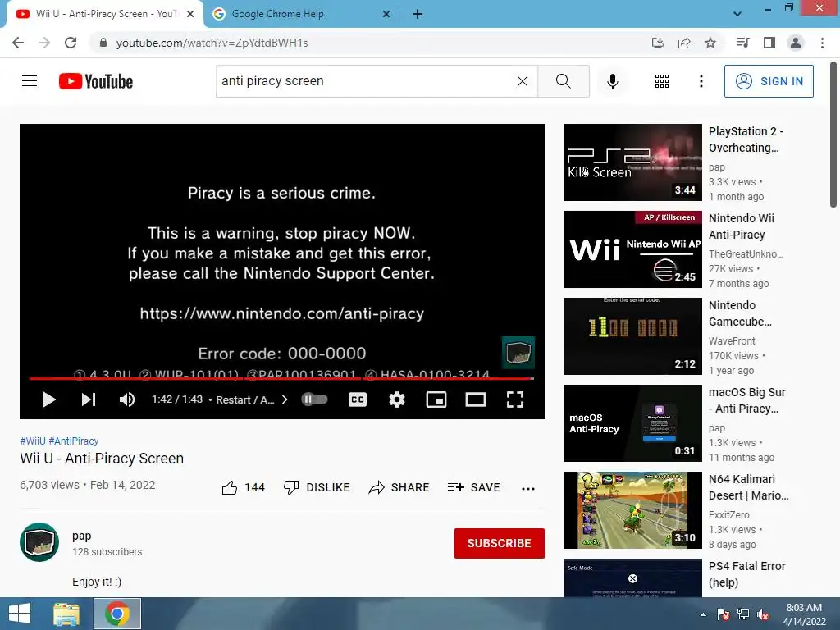Open the Windows Start menu
Screen dimensions: 840x630
[20, 614]
